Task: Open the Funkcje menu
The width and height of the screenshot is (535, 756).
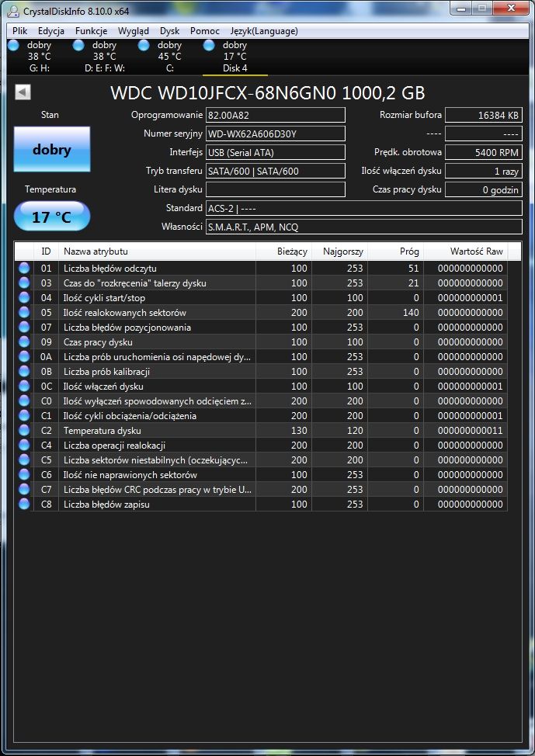Action: pos(91,31)
